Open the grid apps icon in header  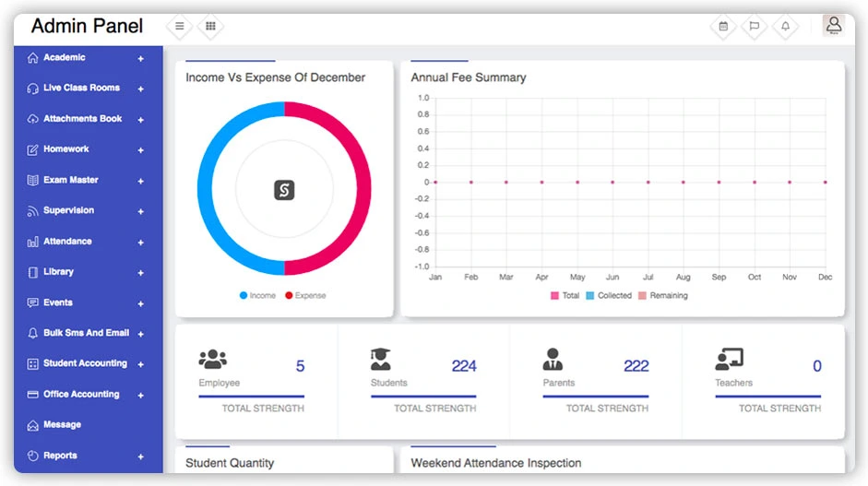coord(210,27)
